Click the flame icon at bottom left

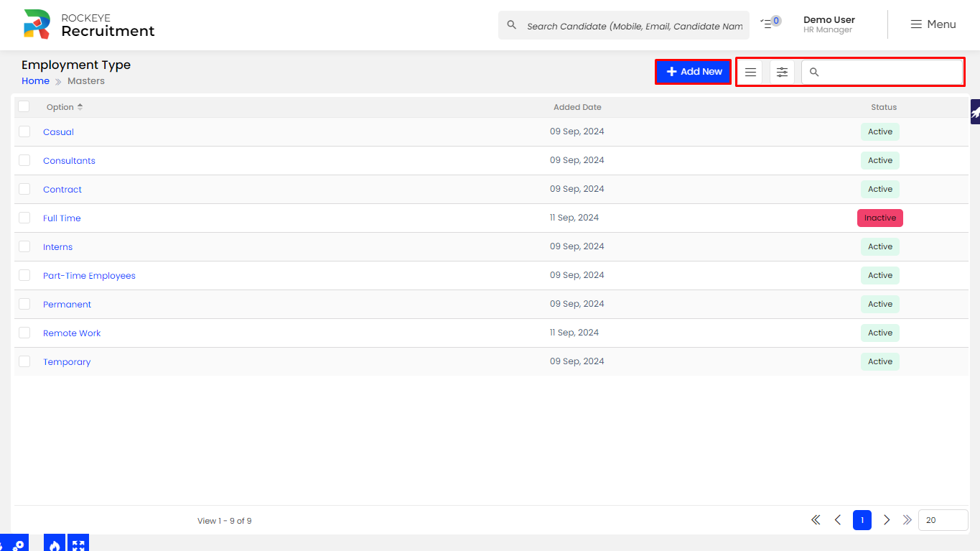[55, 544]
